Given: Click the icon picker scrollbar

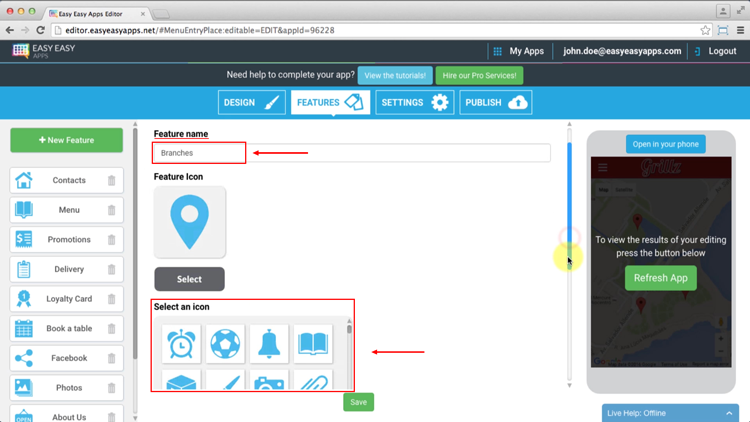Looking at the screenshot, I should (349, 329).
